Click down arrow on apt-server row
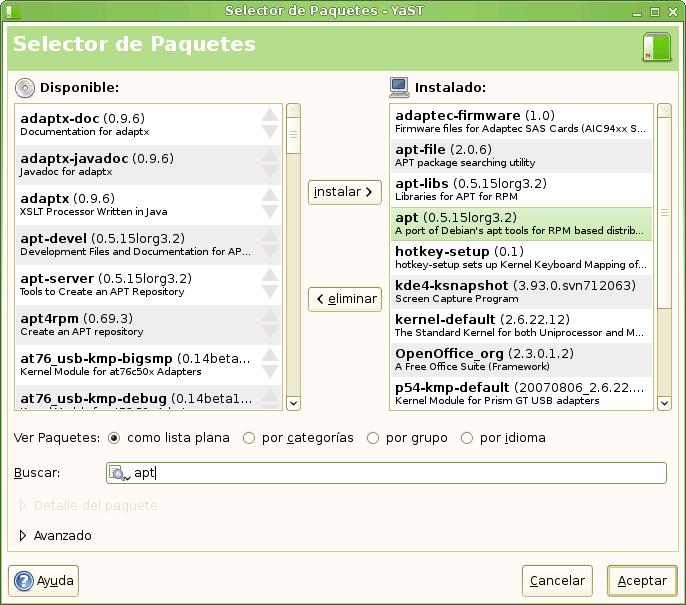Image resolution: width=686 pixels, height=605 pixels. click(270, 291)
